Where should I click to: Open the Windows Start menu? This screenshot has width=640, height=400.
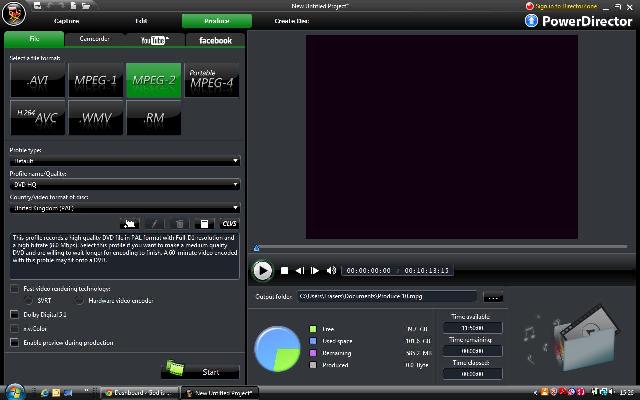tap(15, 392)
